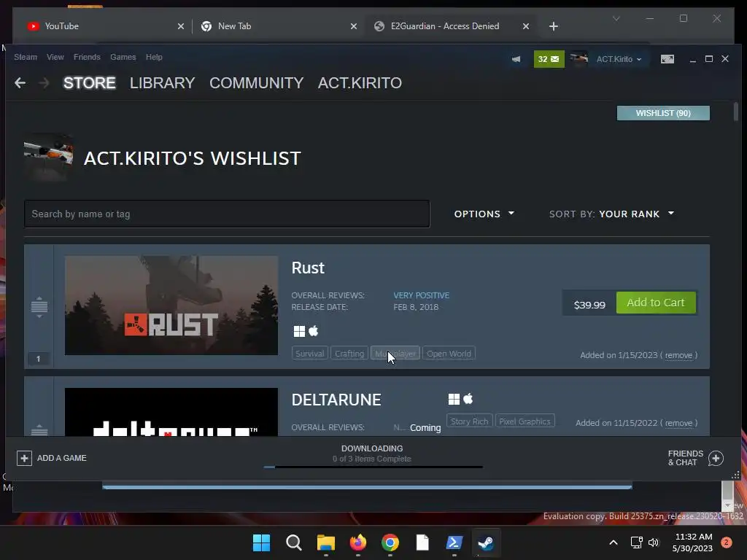Open Windows Start menu
The image size is (747, 560).
tap(262, 542)
